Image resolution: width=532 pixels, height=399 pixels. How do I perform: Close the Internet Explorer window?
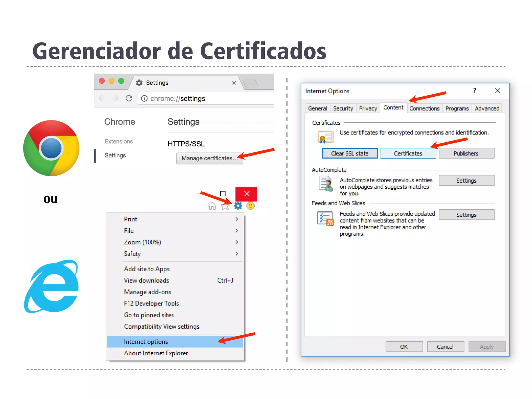click(246, 194)
